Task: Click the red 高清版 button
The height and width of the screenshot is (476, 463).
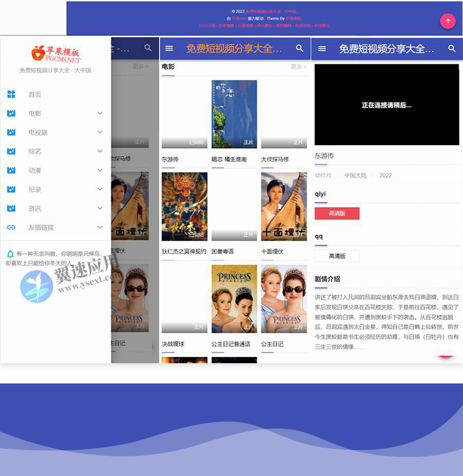Action: pos(337,213)
